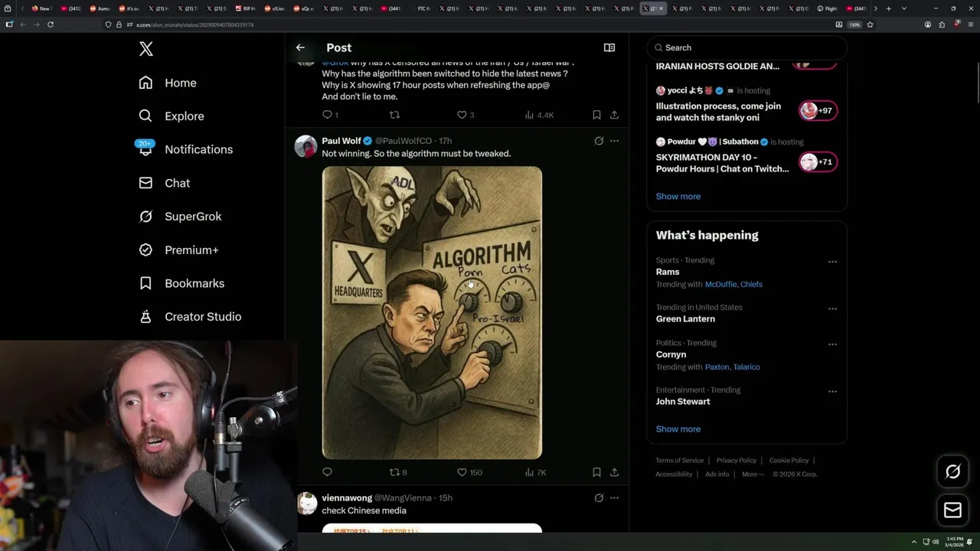Open more options for Rams trend

tap(832, 262)
